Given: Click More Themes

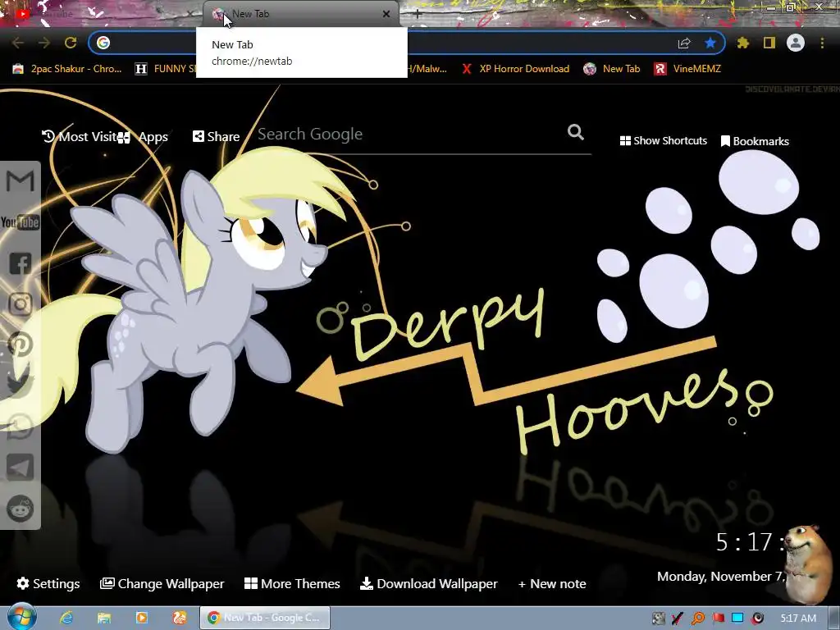Looking at the screenshot, I should coord(292,583).
